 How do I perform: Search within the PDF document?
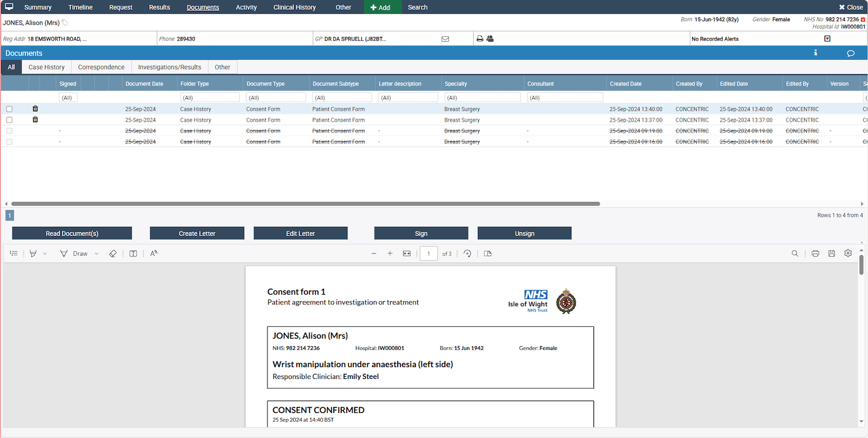pyautogui.click(x=795, y=253)
